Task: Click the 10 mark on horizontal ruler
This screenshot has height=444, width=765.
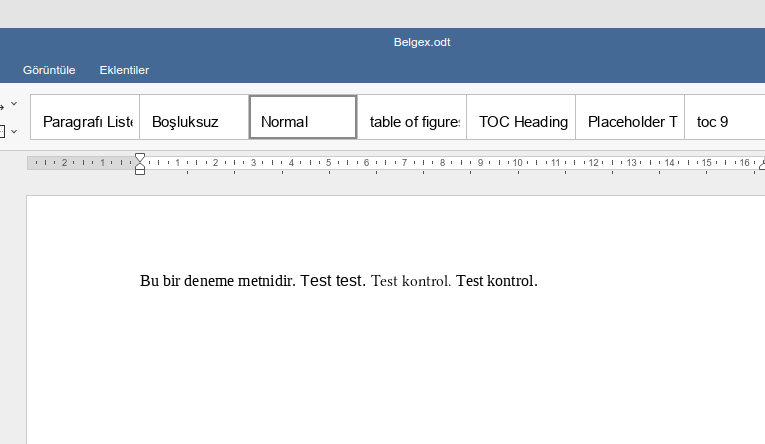Action: [517, 162]
